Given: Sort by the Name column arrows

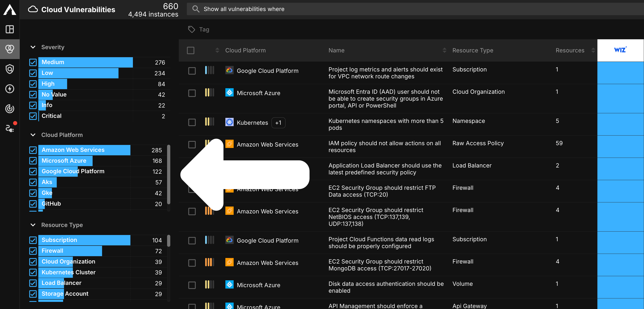Looking at the screenshot, I should 444,50.
